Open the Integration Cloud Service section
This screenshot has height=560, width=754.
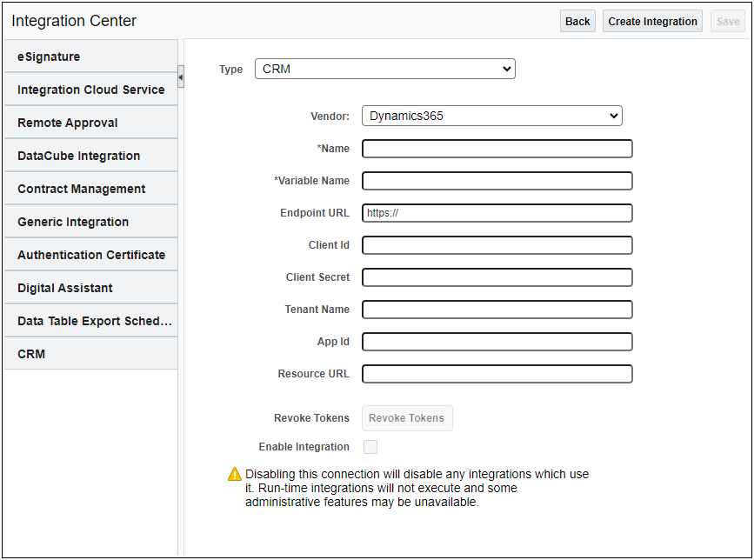pos(90,89)
